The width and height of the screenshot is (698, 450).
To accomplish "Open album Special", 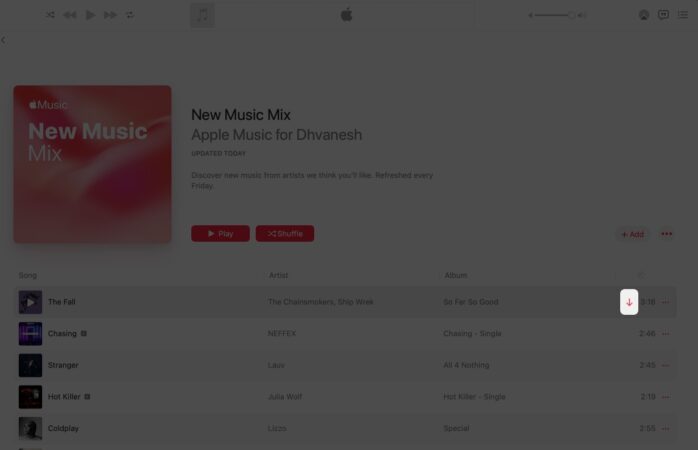I will click(456, 428).
